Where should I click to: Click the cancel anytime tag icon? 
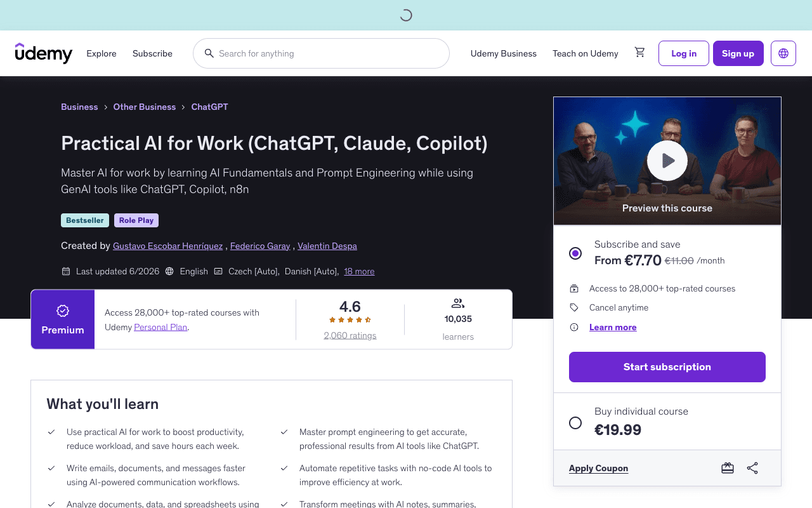[x=574, y=307]
